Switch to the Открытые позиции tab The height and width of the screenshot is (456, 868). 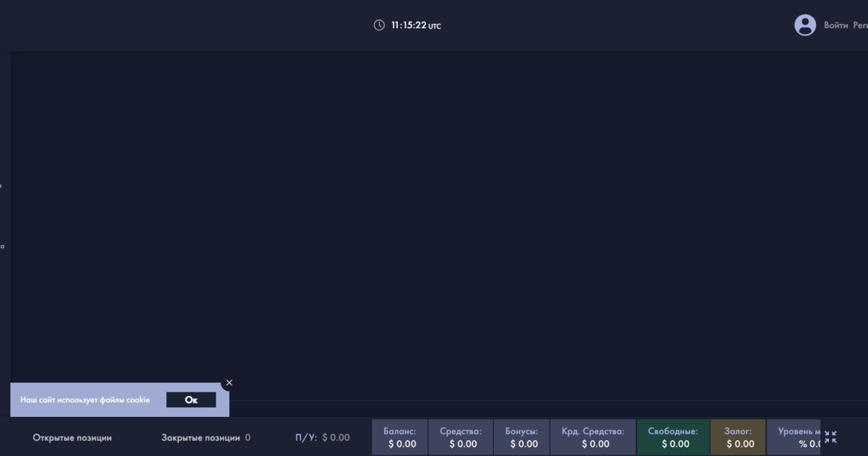pos(72,438)
